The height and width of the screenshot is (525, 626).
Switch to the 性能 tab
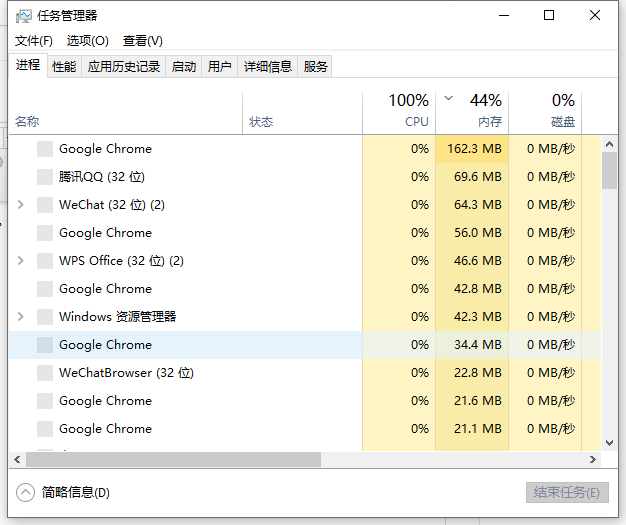tap(64, 67)
